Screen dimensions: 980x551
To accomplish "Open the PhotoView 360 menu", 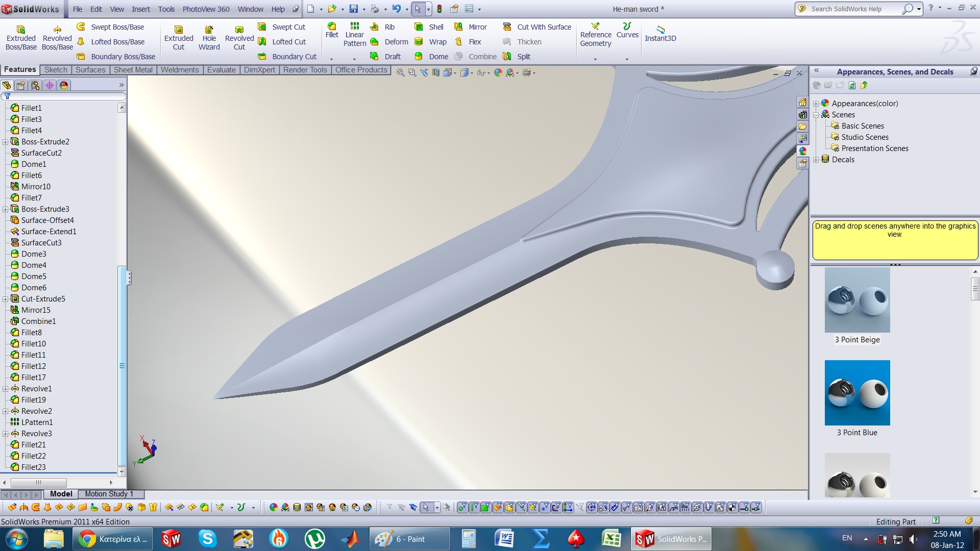I will point(206,9).
